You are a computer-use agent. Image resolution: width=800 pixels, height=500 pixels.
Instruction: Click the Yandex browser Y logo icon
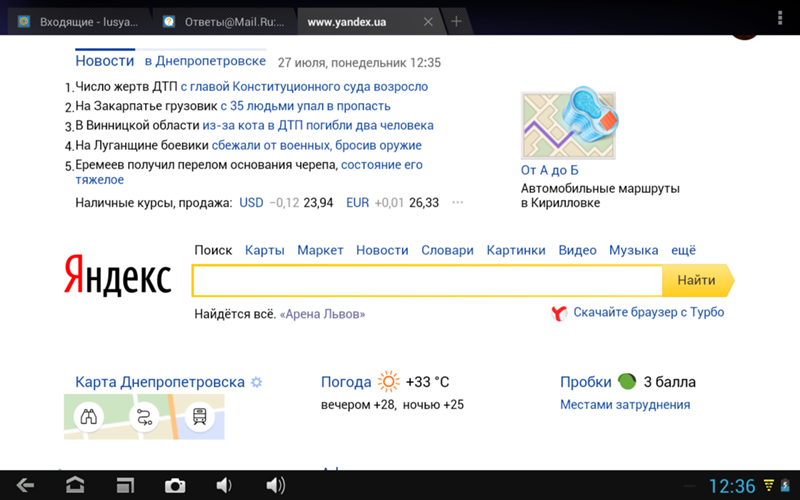click(559, 312)
